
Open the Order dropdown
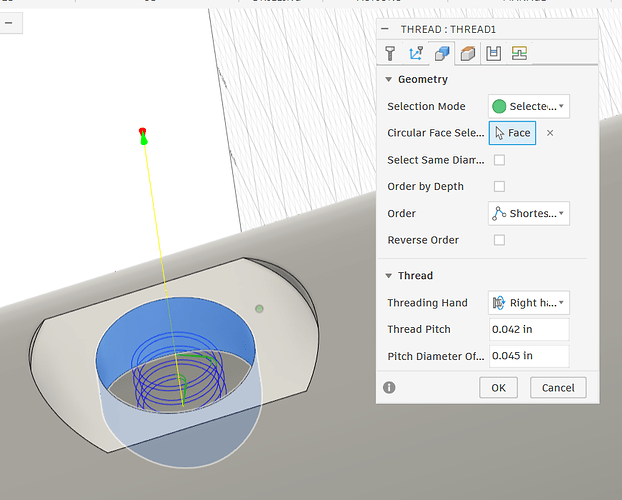pyautogui.click(x=529, y=213)
